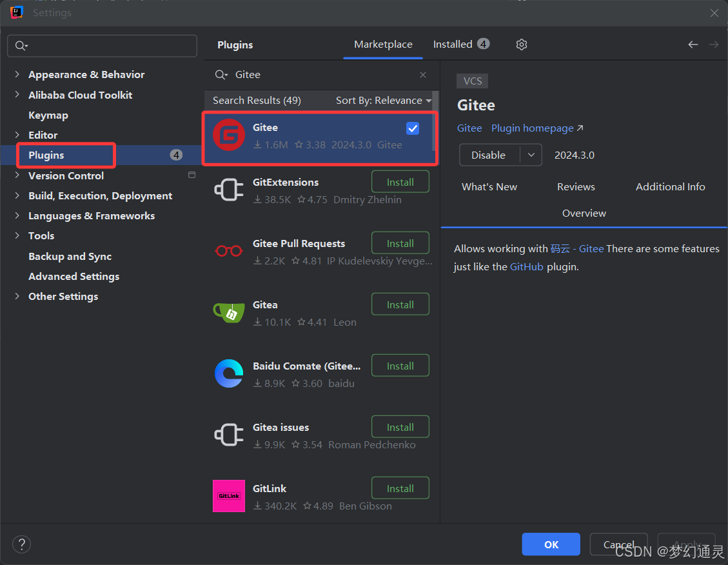
Task: Switch to the Marketplace tab
Action: pos(383,45)
